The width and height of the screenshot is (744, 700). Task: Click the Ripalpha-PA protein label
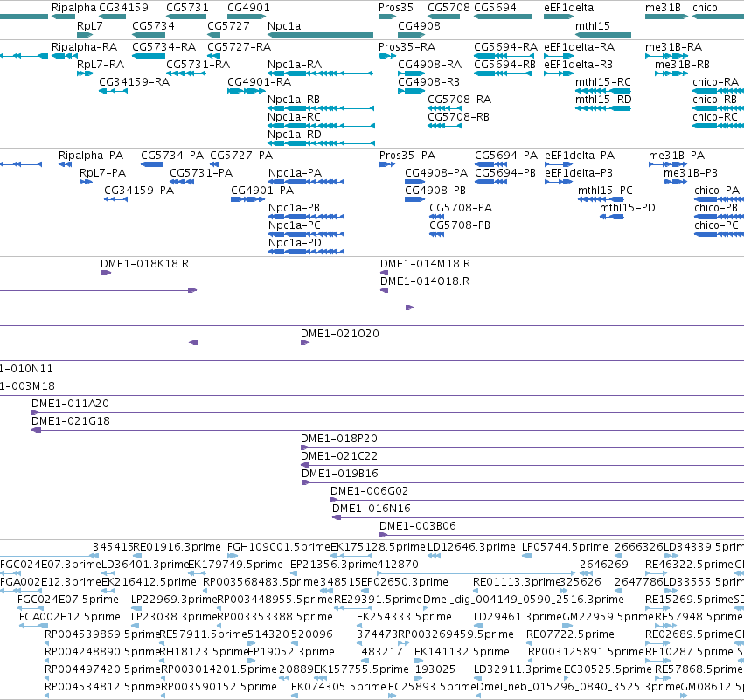[91, 156]
